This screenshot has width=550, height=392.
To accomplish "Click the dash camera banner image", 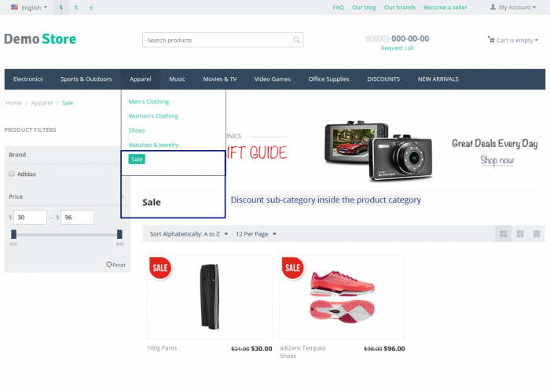I will 378,151.
